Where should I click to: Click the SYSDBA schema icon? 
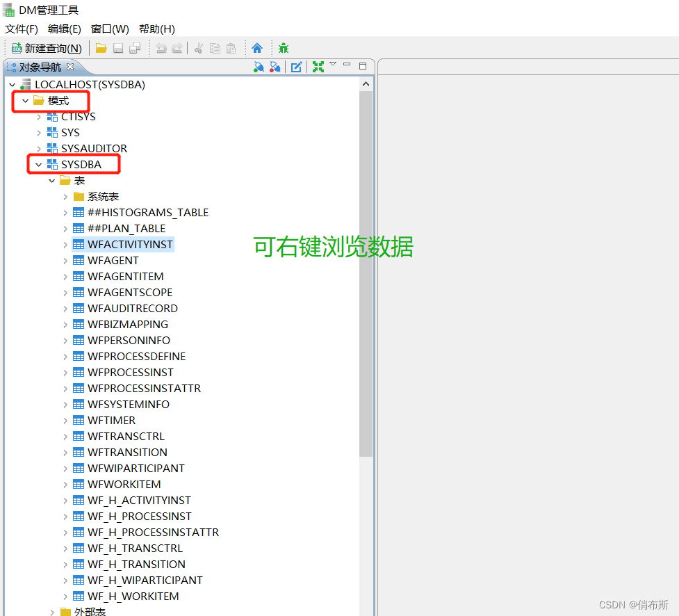tap(52, 164)
